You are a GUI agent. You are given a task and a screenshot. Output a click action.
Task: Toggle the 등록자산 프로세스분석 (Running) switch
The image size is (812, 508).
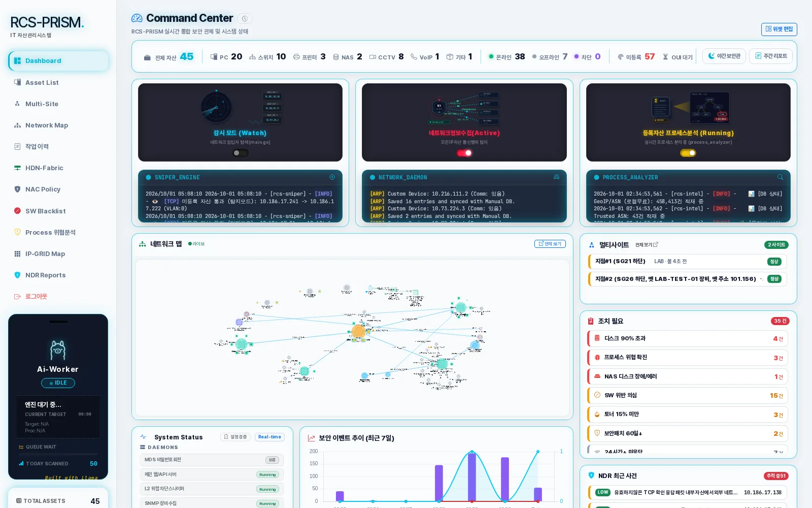(x=688, y=153)
